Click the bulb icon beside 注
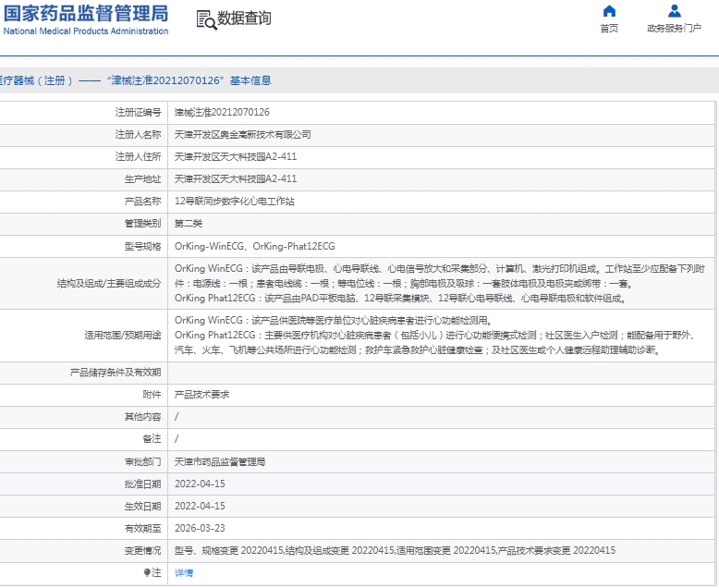Viewport: 719px width, 588px height. [x=147, y=572]
